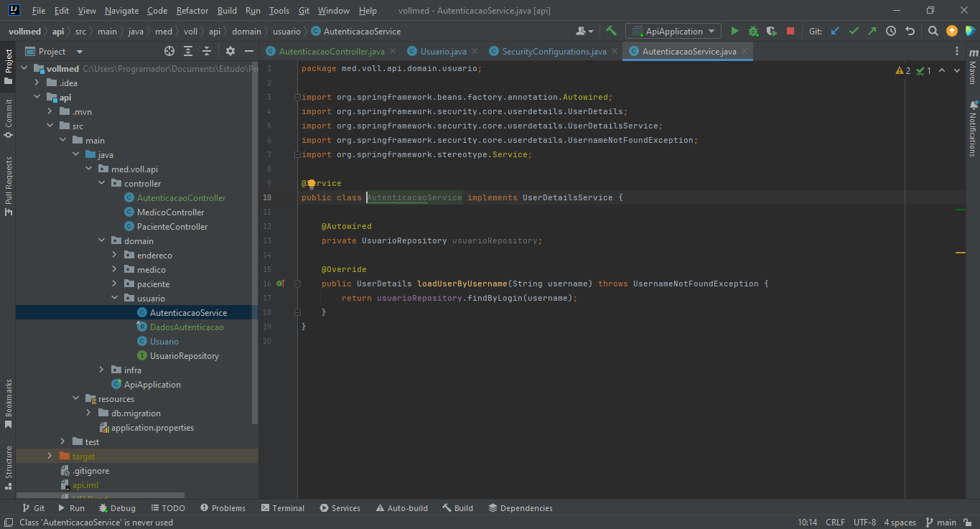Update project with Git blue arrow

(x=835, y=31)
